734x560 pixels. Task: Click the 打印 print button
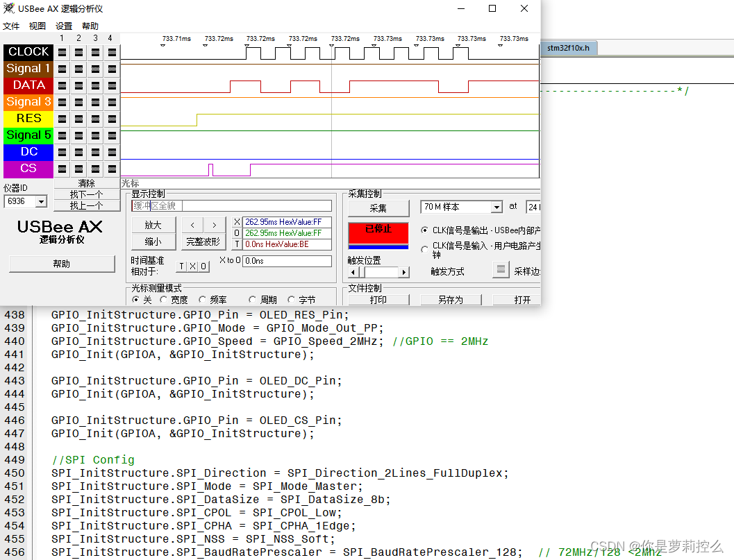point(378,299)
